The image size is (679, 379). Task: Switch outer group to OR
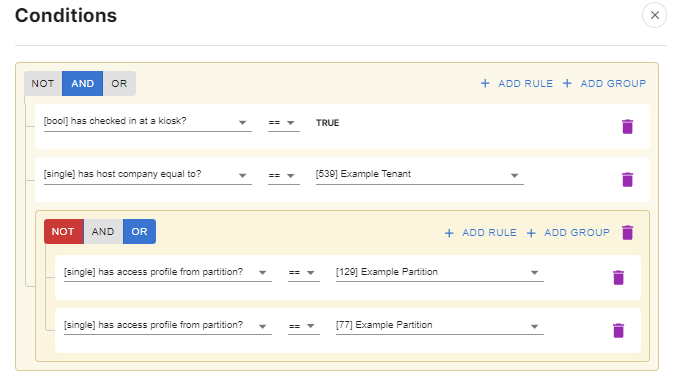coord(119,84)
